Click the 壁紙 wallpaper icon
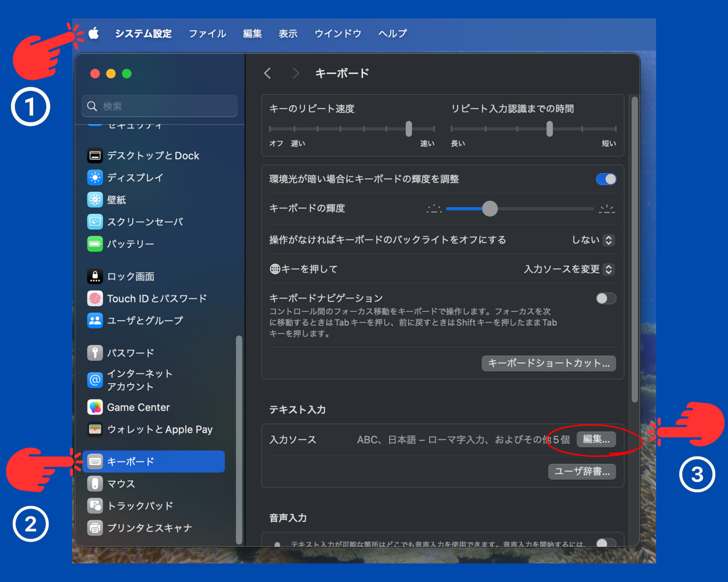Viewport: 728px width, 582px height. [x=95, y=200]
